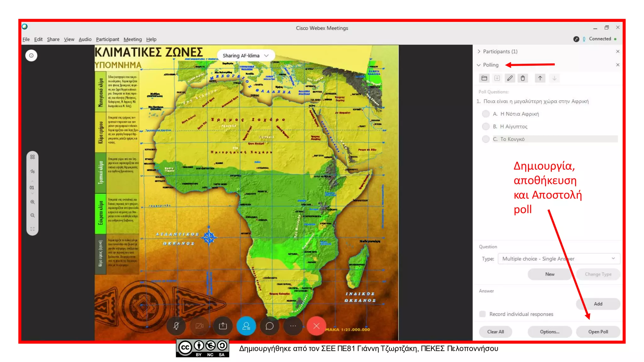Select answer B Η Αίγυπτος
Viewport: 644px width, 362px height.
(x=486, y=126)
